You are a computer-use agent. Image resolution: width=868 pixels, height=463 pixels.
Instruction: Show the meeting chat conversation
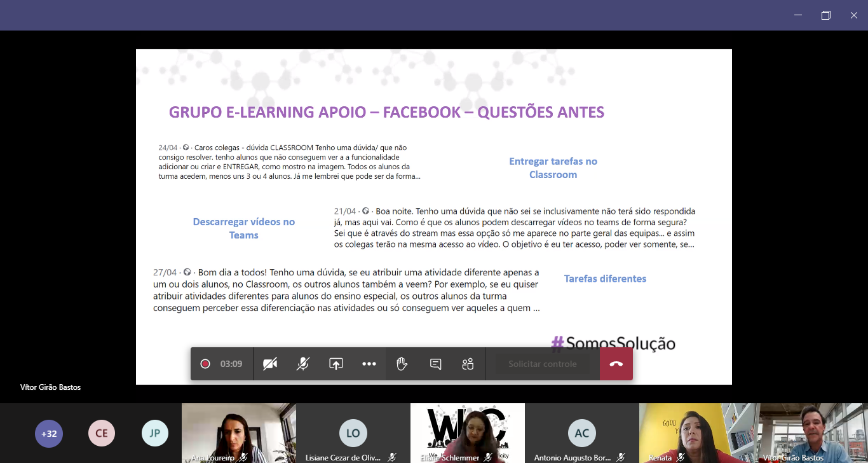click(435, 364)
